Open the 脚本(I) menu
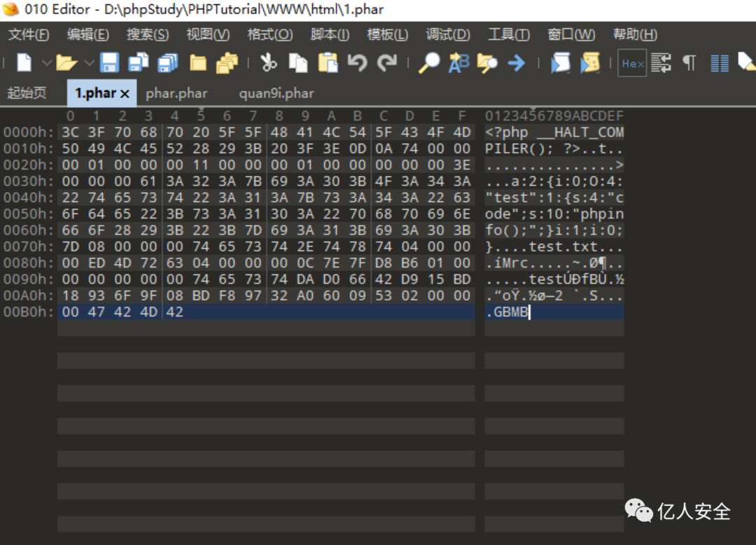 [x=330, y=35]
